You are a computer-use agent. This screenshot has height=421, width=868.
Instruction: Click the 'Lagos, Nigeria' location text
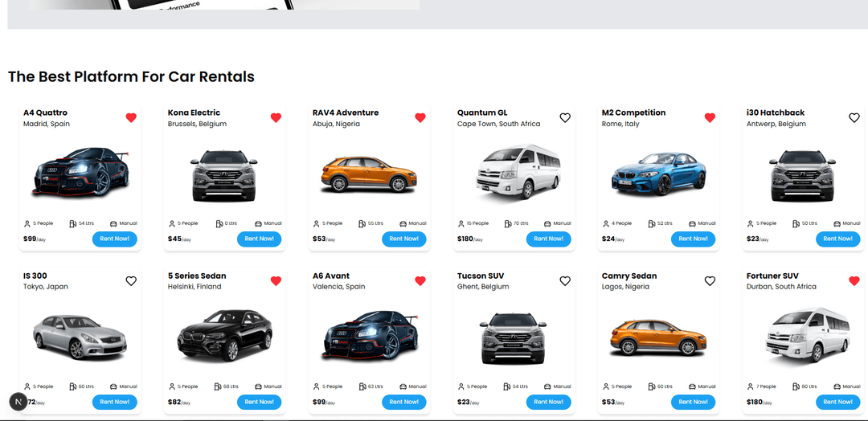[x=625, y=287]
